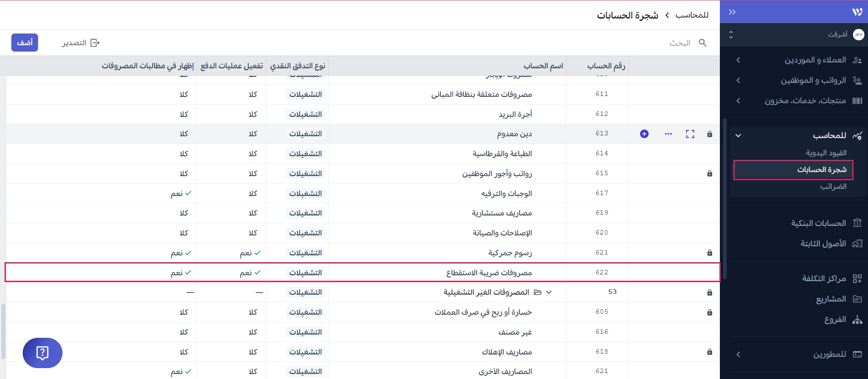Click in the البحث search field

click(x=634, y=43)
